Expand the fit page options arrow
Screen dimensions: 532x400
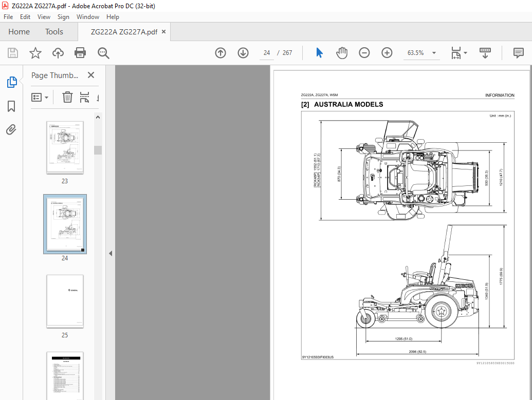tap(466, 53)
